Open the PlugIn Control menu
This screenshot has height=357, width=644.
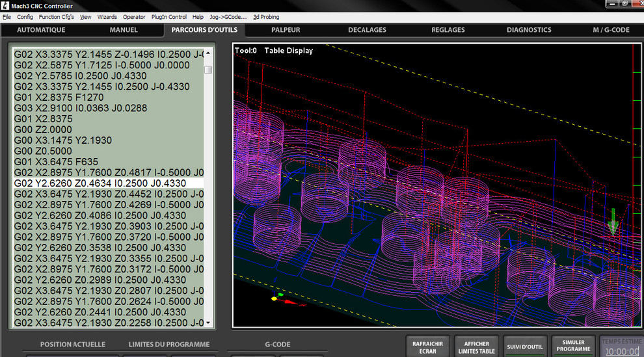168,17
